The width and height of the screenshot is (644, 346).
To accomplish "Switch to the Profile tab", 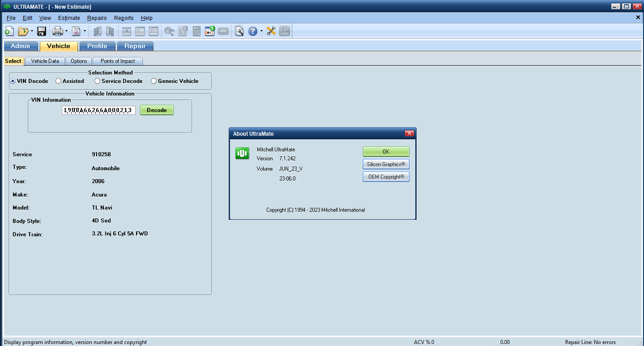I will tap(97, 46).
